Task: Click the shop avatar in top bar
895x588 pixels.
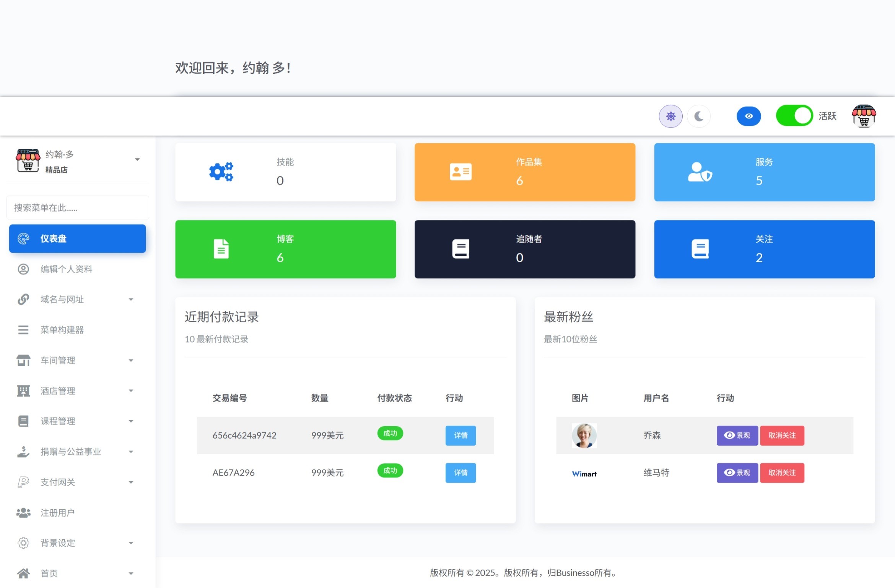Action: point(864,116)
